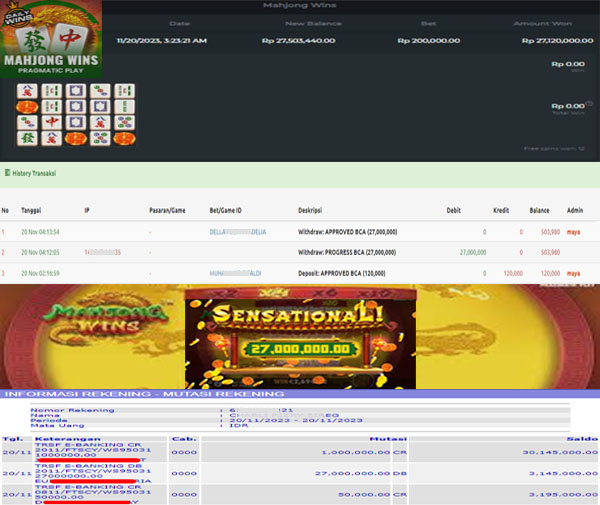This screenshot has width=600, height=505.
Task: Click the History Transaksi list icon
Action: tap(7, 173)
